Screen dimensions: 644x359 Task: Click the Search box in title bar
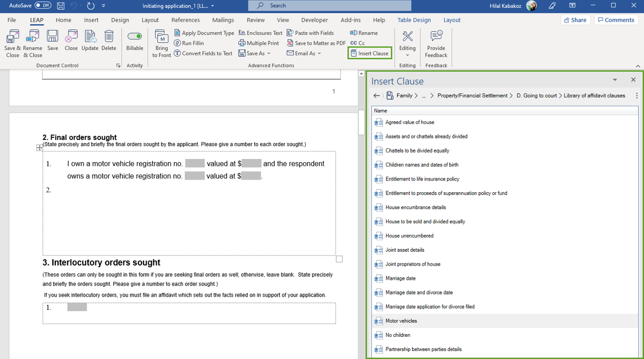click(x=330, y=5)
